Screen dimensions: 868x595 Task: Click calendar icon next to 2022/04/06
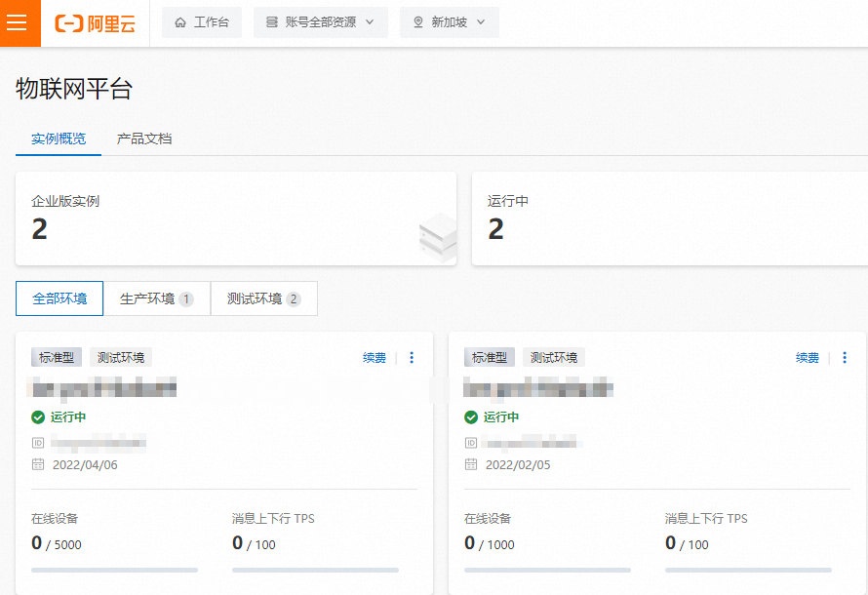38,464
